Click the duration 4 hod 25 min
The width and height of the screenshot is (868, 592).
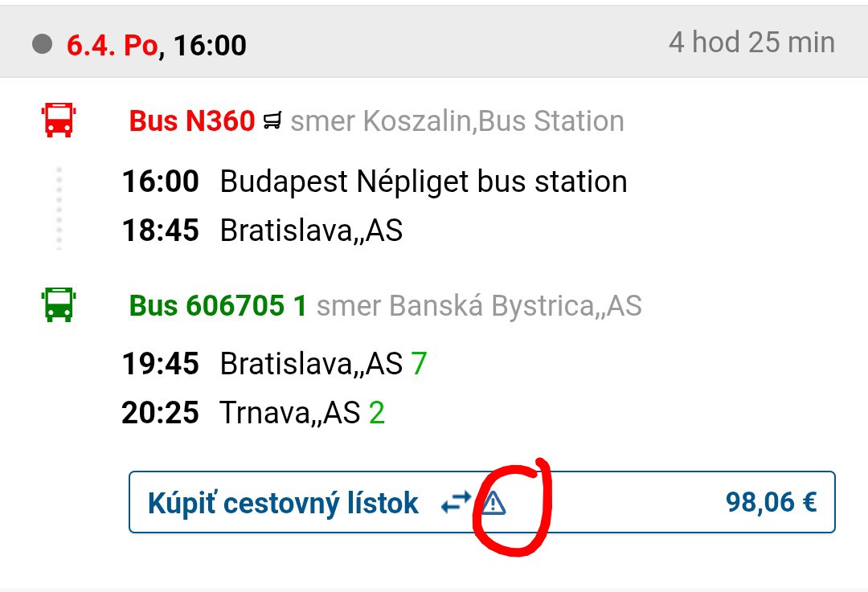751,43
